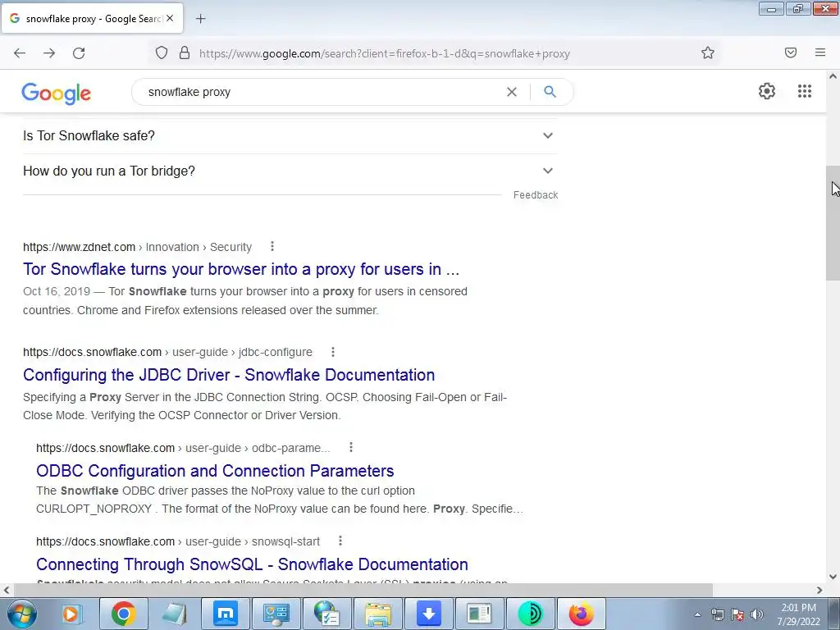The width and height of the screenshot is (840, 630).
Task: Show hidden system tray icons
Action: point(697,614)
